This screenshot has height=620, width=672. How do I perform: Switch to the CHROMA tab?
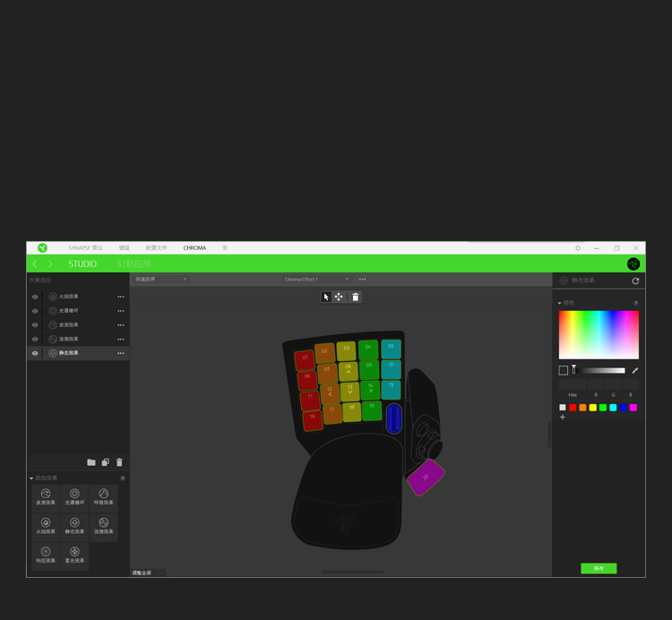tap(194, 248)
